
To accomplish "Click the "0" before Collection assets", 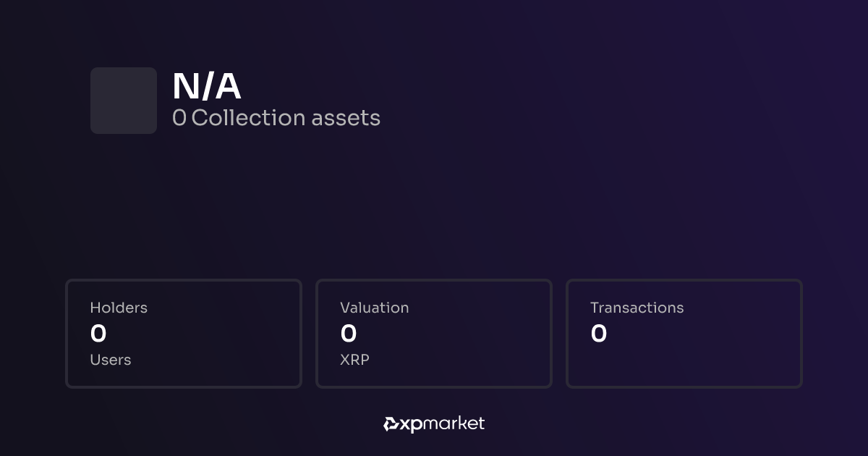I will coord(179,118).
